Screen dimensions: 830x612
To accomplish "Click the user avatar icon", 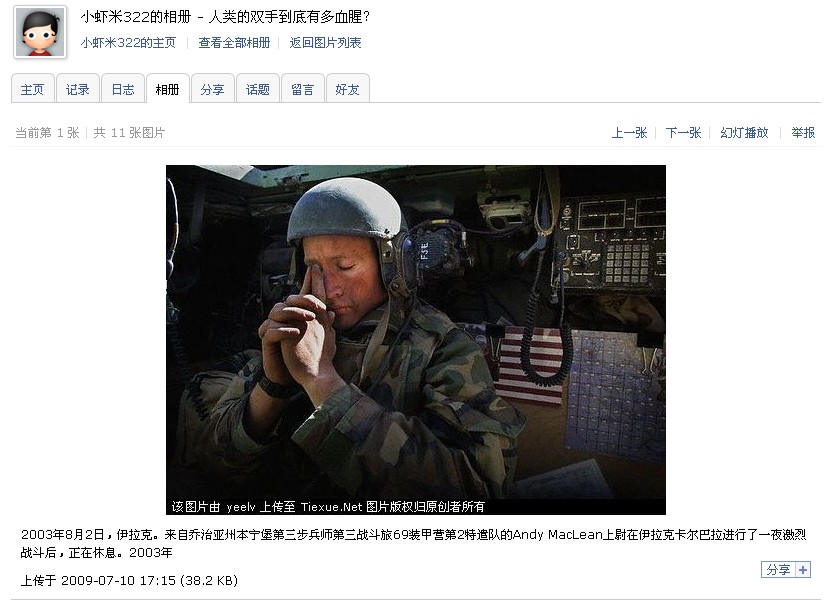I will point(40,32).
